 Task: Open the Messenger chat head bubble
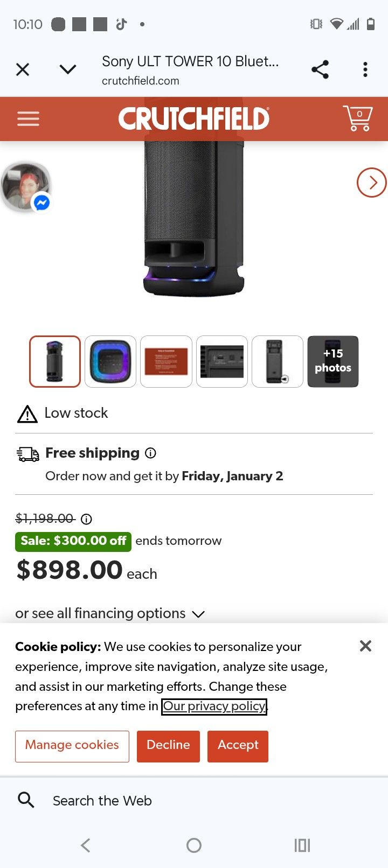point(26,186)
